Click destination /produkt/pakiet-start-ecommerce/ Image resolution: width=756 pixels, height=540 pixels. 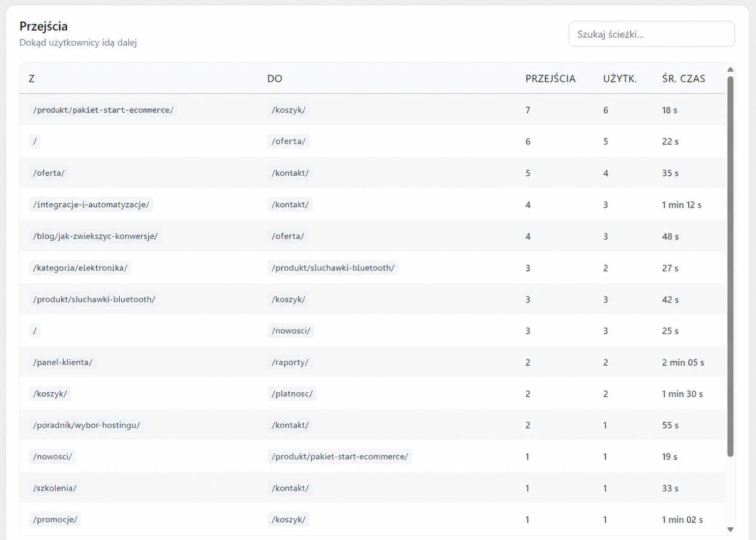(x=340, y=457)
